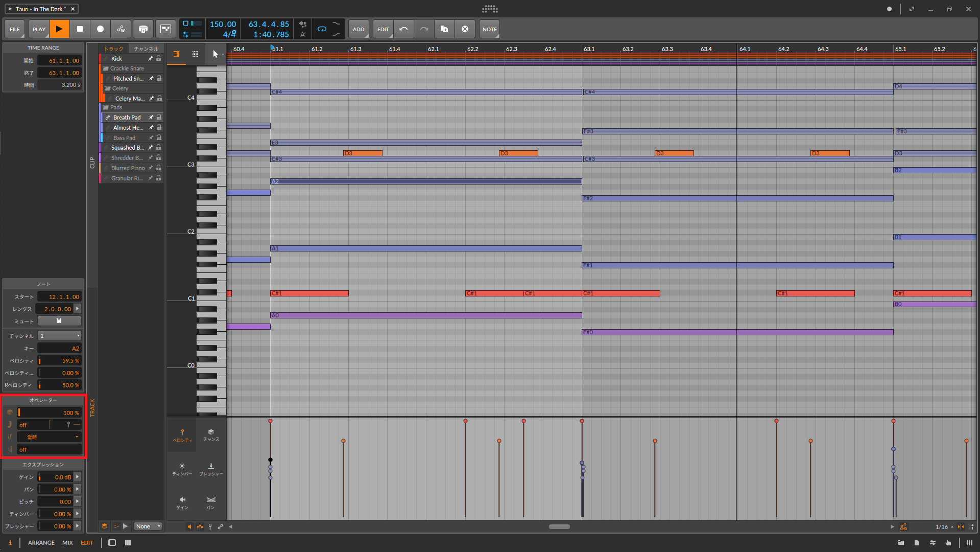Viewport: 980px width, 552px height.
Task: Toggle note audition speaker icon
Action: tap(189, 527)
